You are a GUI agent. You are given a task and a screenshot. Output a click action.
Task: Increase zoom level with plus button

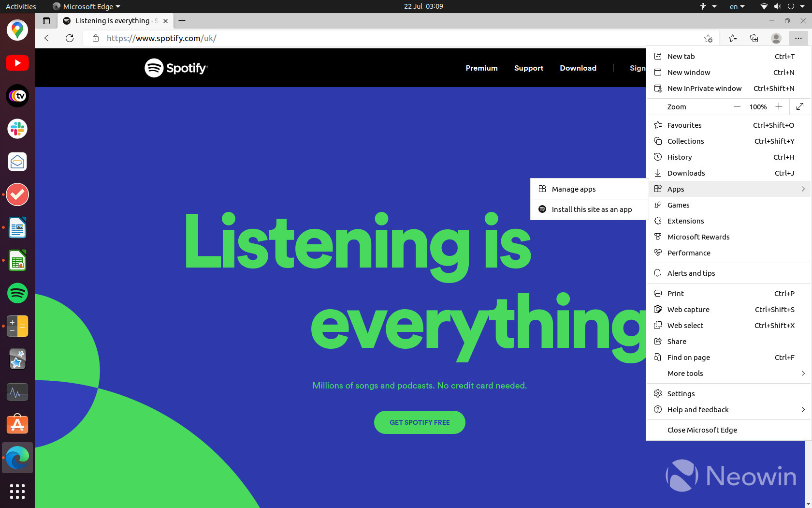click(779, 106)
